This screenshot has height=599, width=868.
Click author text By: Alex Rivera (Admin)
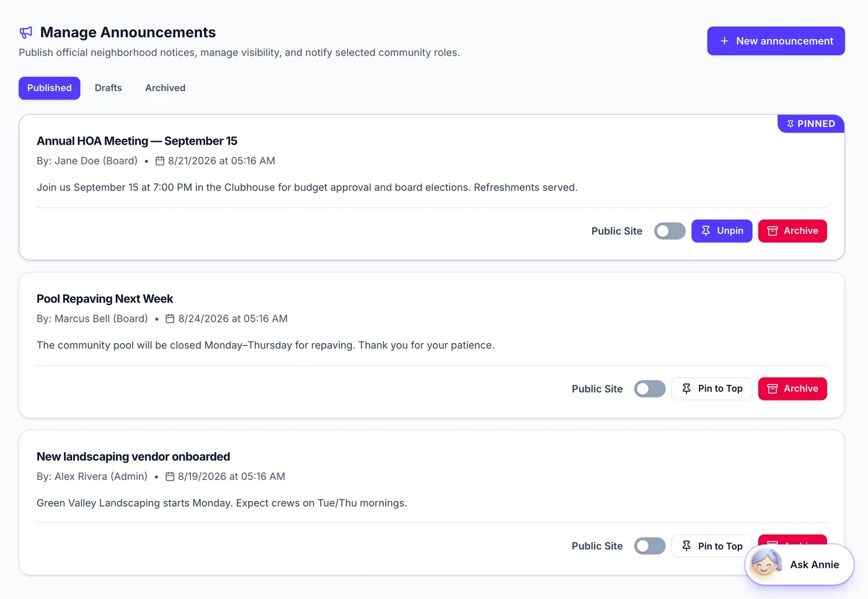click(92, 477)
